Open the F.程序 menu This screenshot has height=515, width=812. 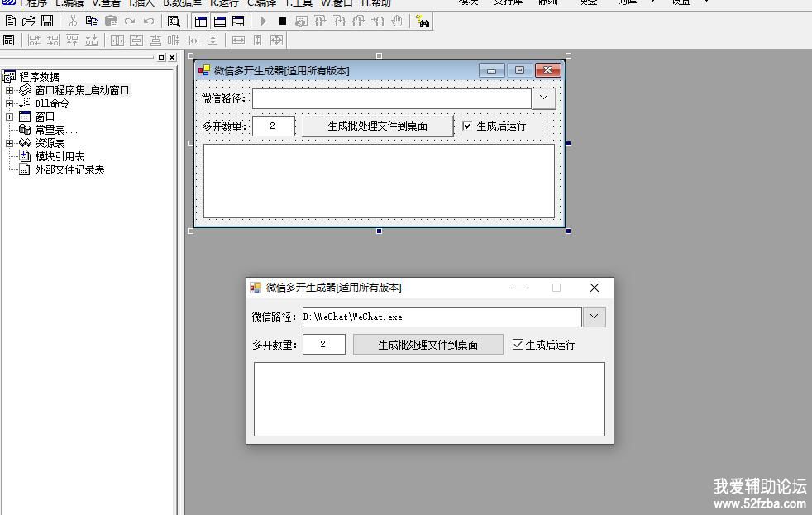pos(32,3)
